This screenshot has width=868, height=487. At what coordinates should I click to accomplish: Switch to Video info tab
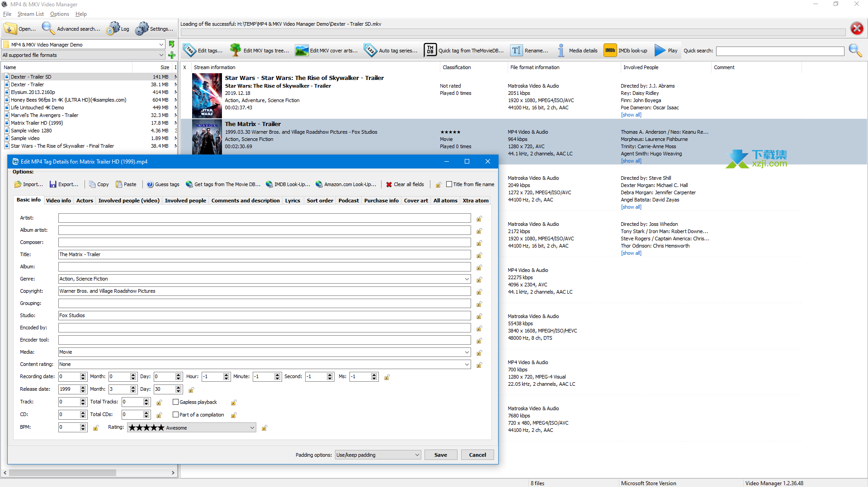click(58, 201)
